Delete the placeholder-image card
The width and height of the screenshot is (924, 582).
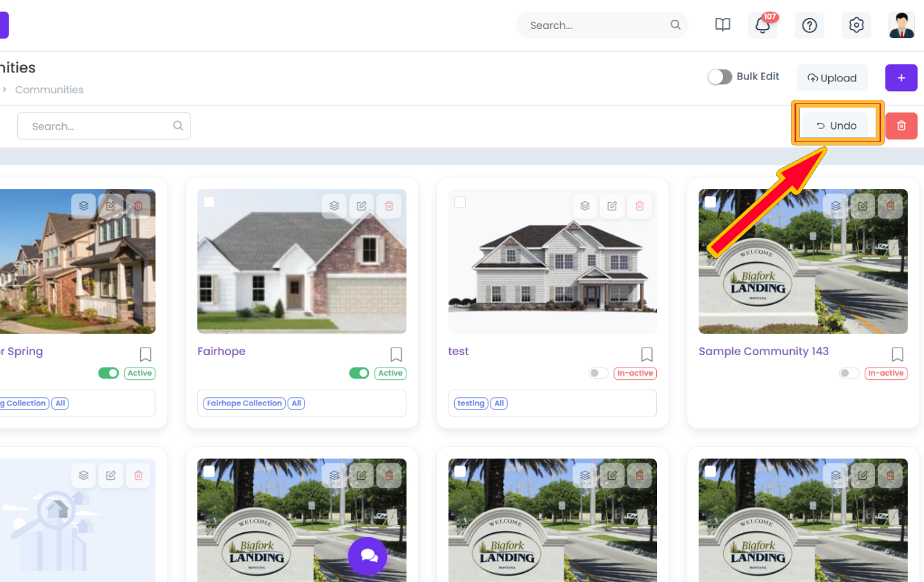[x=139, y=475]
